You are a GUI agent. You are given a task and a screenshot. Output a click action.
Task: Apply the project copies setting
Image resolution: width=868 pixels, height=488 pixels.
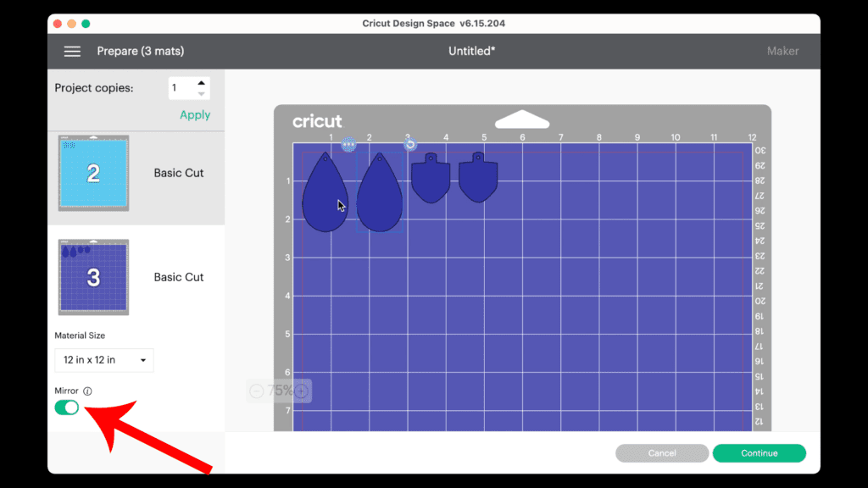click(195, 115)
